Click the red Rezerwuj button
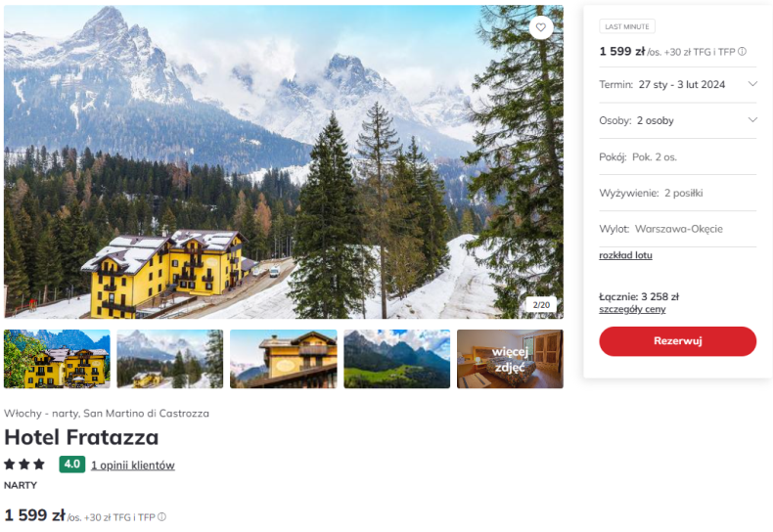The height and width of the screenshot is (532, 773). [x=677, y=341]
